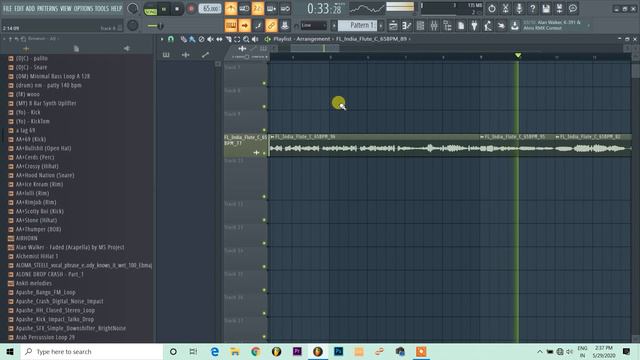The width and height of the screenshot is (640, 360).
Task: Select the playlist Slice tool
Action: [x=228, y=39]
